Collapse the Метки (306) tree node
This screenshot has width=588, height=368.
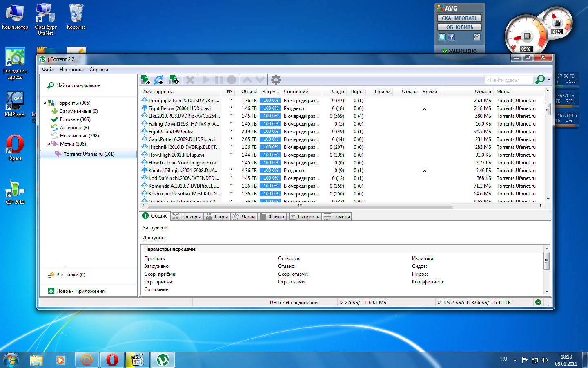[49, 144]
